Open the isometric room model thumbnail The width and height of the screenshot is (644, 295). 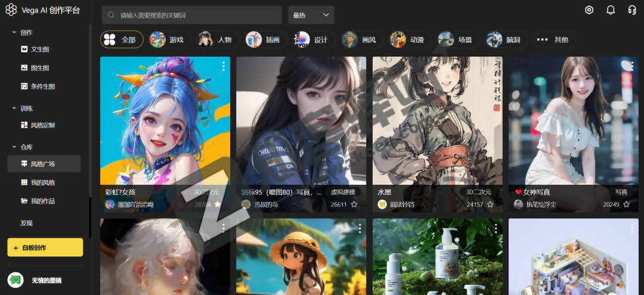pos(574,256)
